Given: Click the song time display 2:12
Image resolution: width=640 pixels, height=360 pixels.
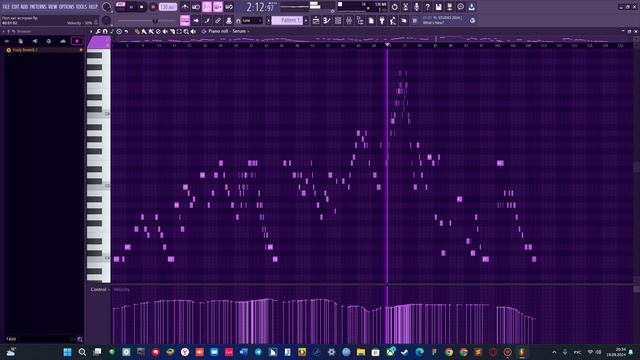Looking at the screenshot, I should tap(260, 7).
